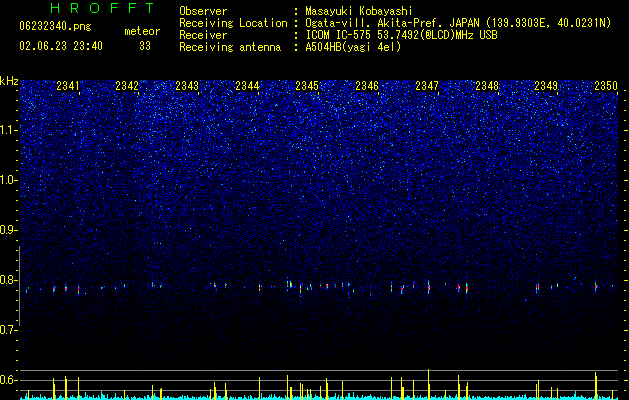The width and height of the screenshot is (629, 400).
Task: Click the 0.7 kHz frequency label
Action: pyautogui.click(x=8, y=330)
